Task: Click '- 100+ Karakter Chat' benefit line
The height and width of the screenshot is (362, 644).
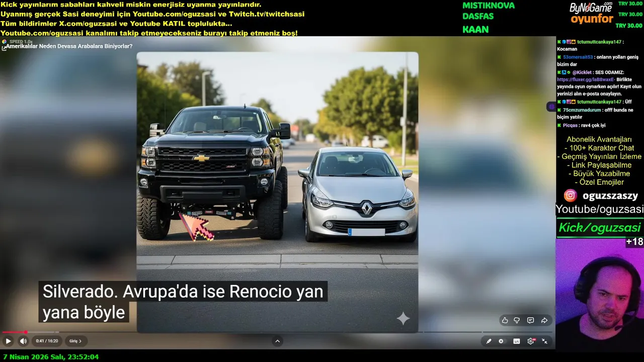Action: point(599,148)
